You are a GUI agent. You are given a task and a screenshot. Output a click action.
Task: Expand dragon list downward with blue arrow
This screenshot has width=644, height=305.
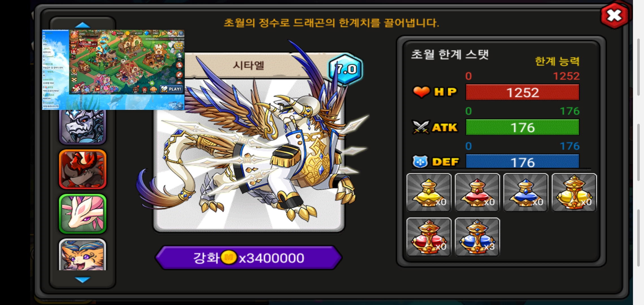pos(82,280)
